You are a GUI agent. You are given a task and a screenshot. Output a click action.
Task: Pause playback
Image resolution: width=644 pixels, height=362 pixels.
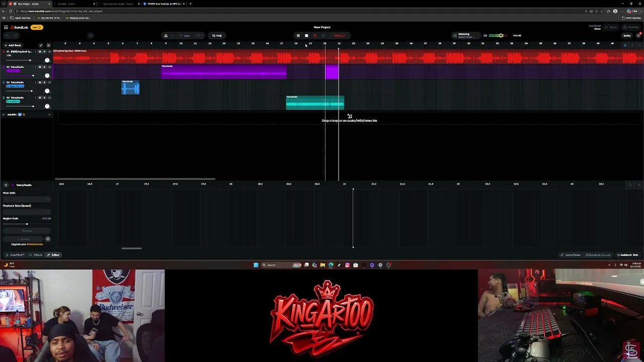(298, 36)
